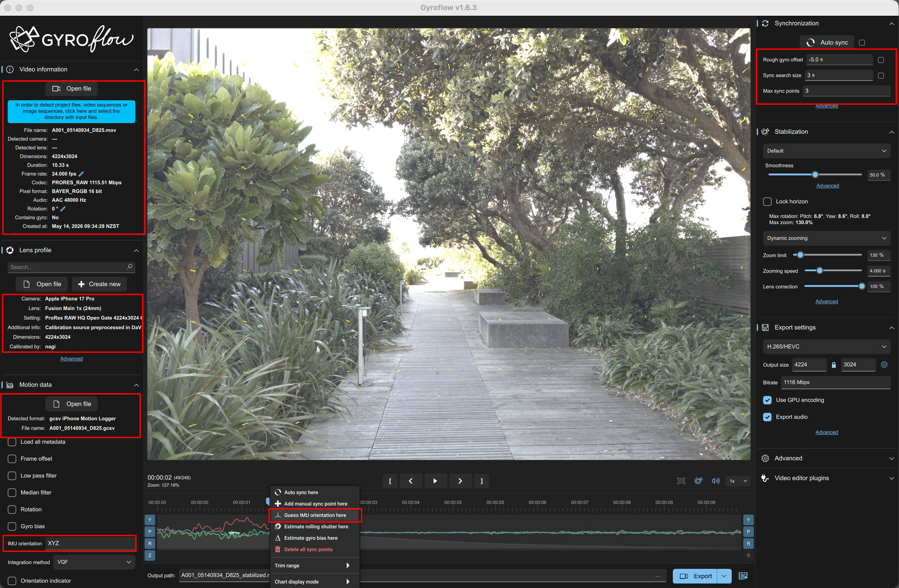Open Trim range submenu

[x=315, y=565]
